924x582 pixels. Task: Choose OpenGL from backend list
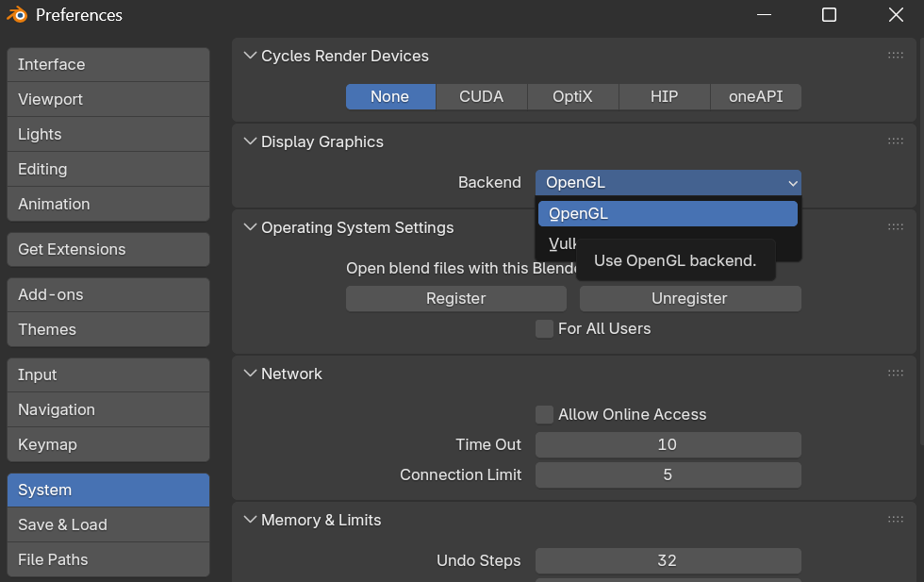click(668, 213)
